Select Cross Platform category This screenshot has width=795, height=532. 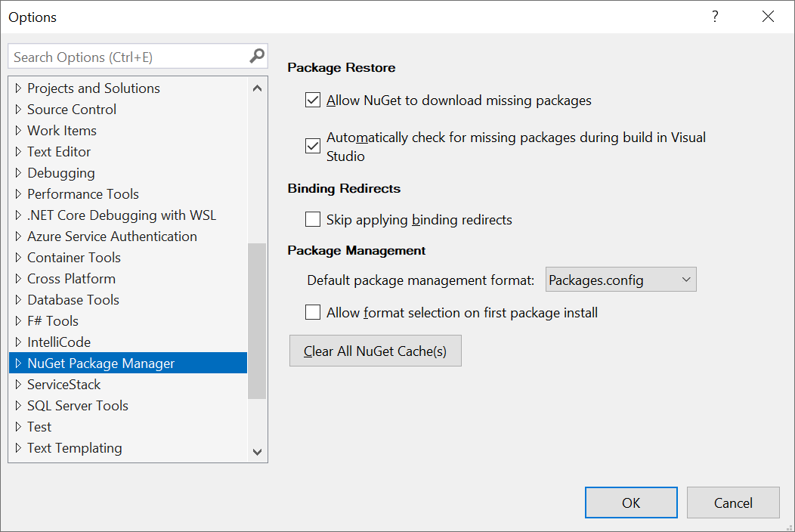[x=72, y=278]
